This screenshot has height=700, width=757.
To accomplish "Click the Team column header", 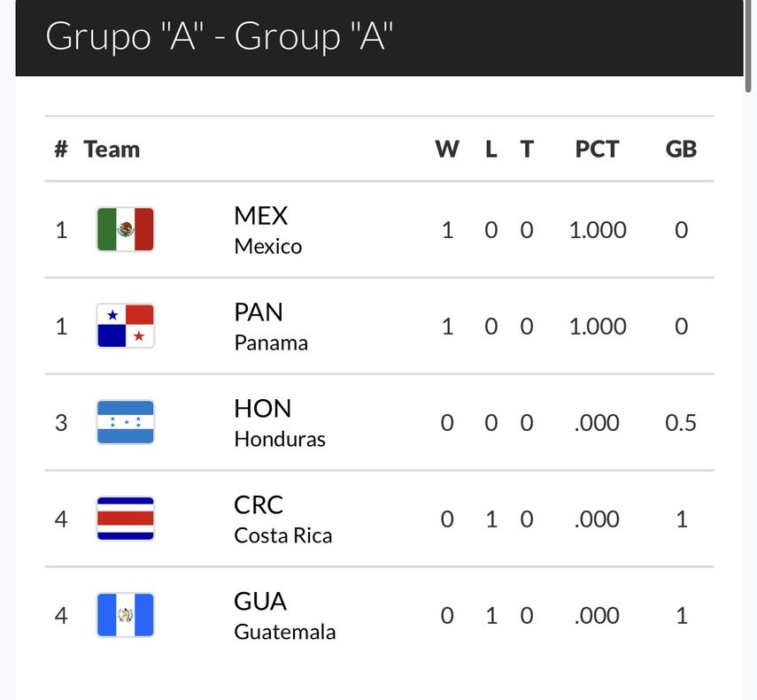I will (112, 149).
